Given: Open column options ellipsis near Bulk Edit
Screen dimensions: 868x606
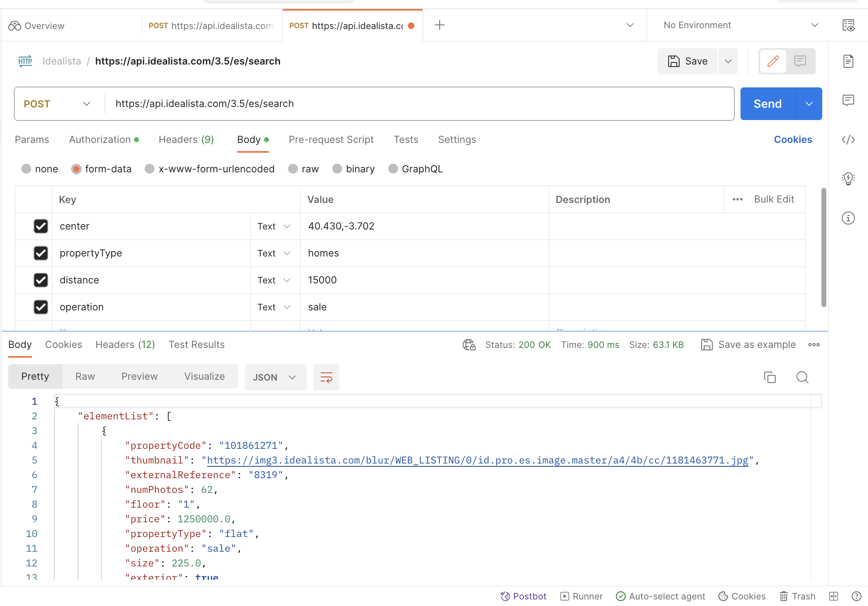Looking at the screenshot, I should 738,200.
